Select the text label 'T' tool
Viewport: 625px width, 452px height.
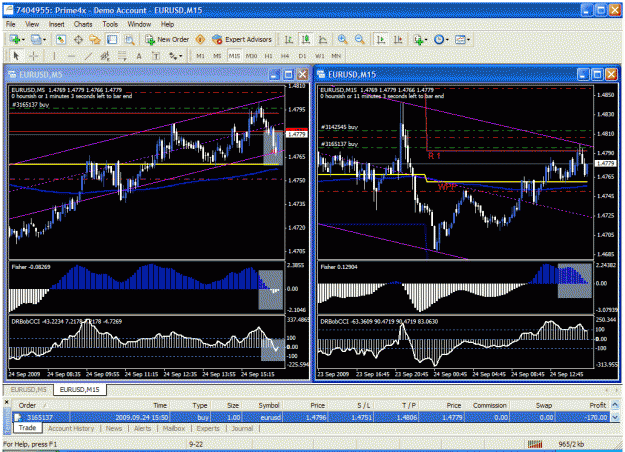156,56
